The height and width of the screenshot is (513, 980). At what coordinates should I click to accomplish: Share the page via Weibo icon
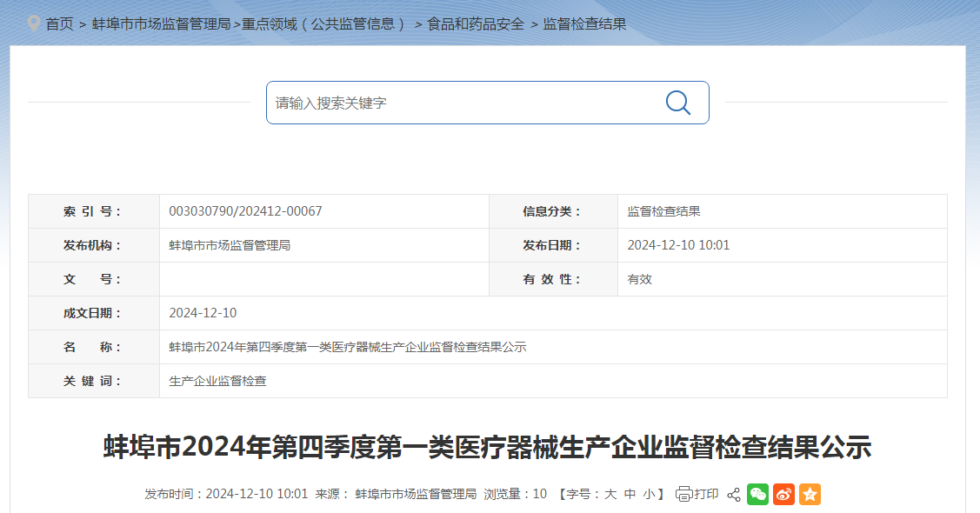[x=783, y=494]
